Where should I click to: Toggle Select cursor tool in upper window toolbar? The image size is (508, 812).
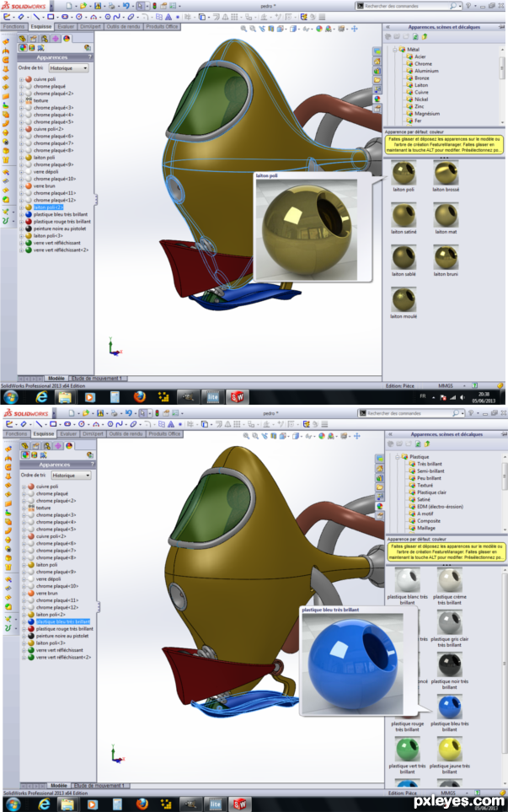pyautogui.click(x=140, y=6)
